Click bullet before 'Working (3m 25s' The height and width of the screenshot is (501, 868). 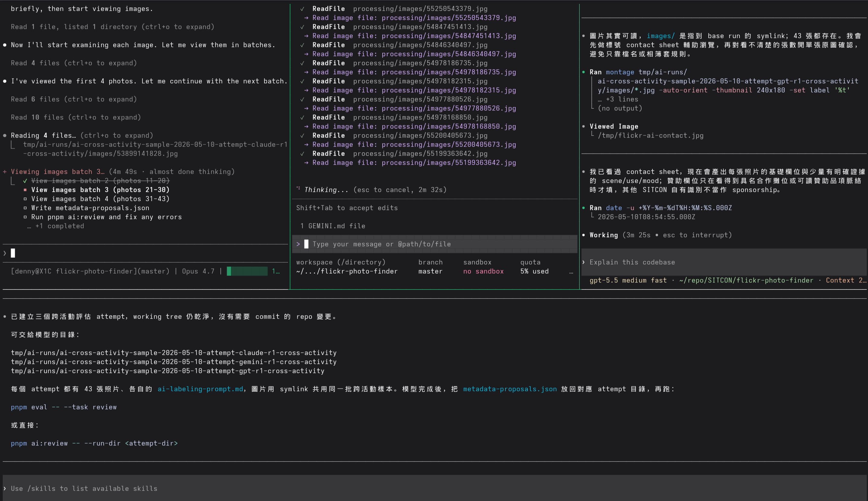[583, 235]
